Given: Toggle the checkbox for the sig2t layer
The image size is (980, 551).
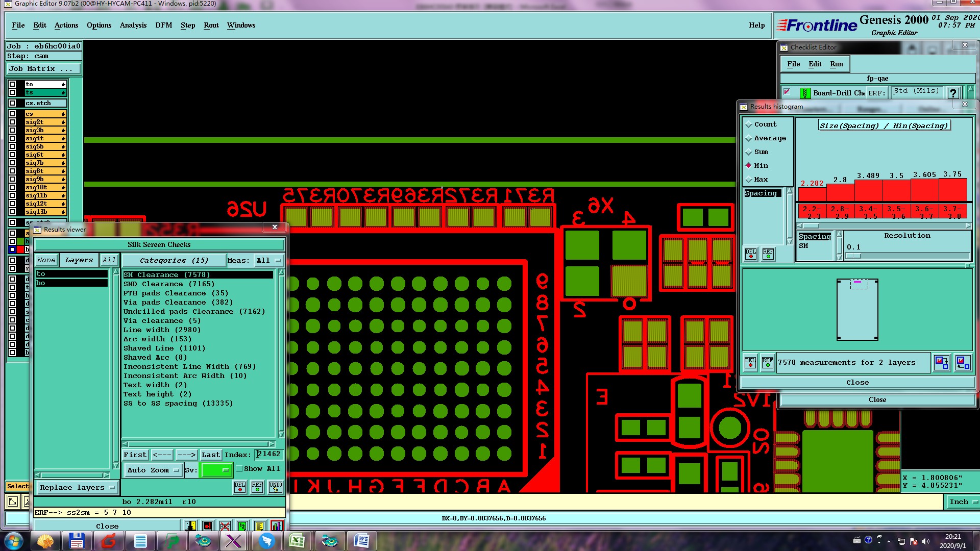Looking at the screenshot, I should 12,122.
